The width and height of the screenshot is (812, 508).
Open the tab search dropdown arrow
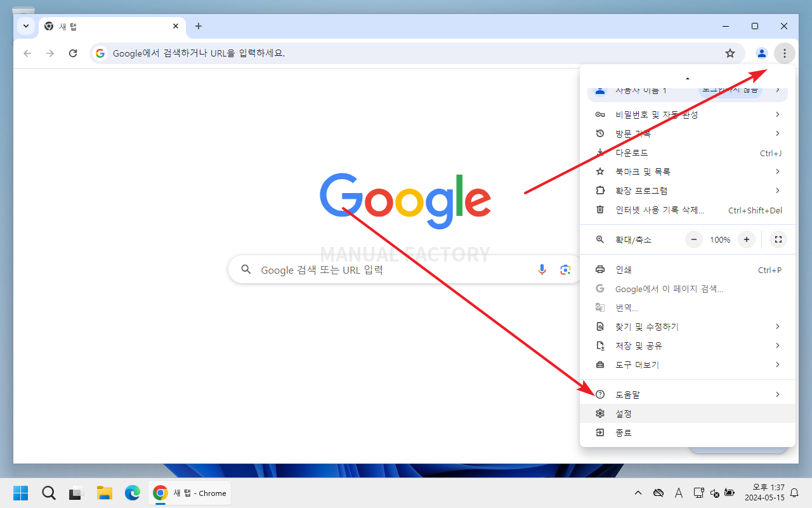point(25,26)
